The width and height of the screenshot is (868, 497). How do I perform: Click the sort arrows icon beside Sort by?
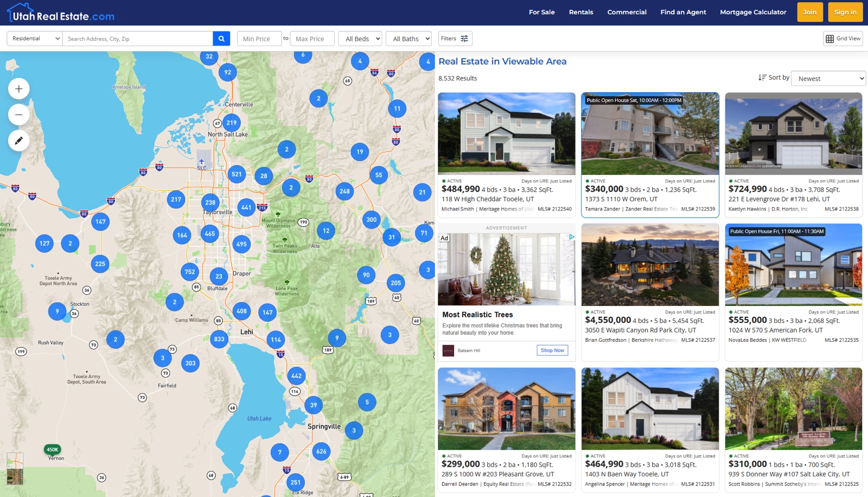coord(761,78)
